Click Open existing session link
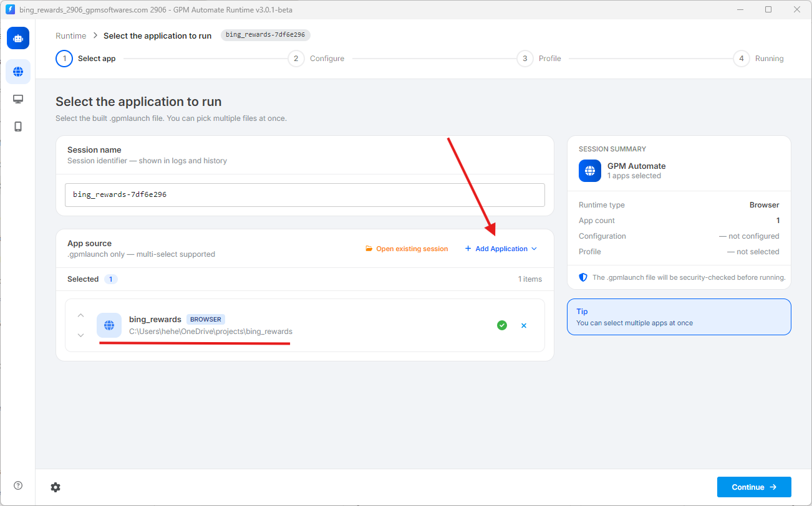This screenshot has width=812, height=506. click(407, 249)
